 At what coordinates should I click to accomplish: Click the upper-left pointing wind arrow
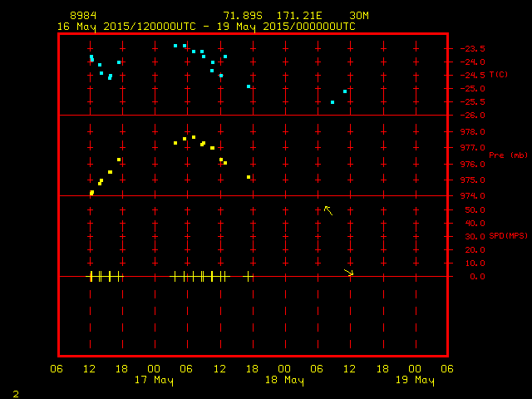point(328,210)
